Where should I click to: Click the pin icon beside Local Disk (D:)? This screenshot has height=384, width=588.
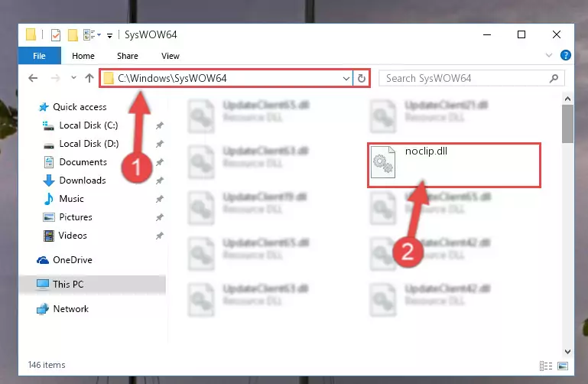[x=160, y=144]
